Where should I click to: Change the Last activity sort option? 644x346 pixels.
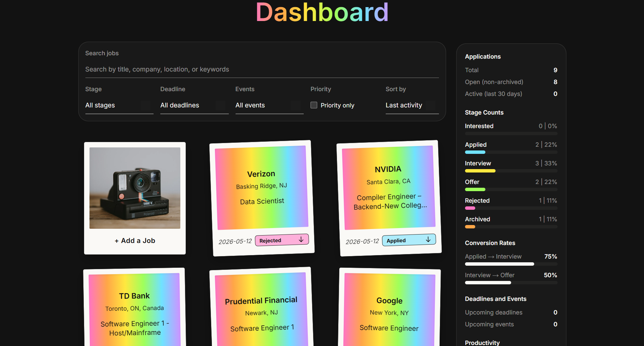click(x=412, y=105)
